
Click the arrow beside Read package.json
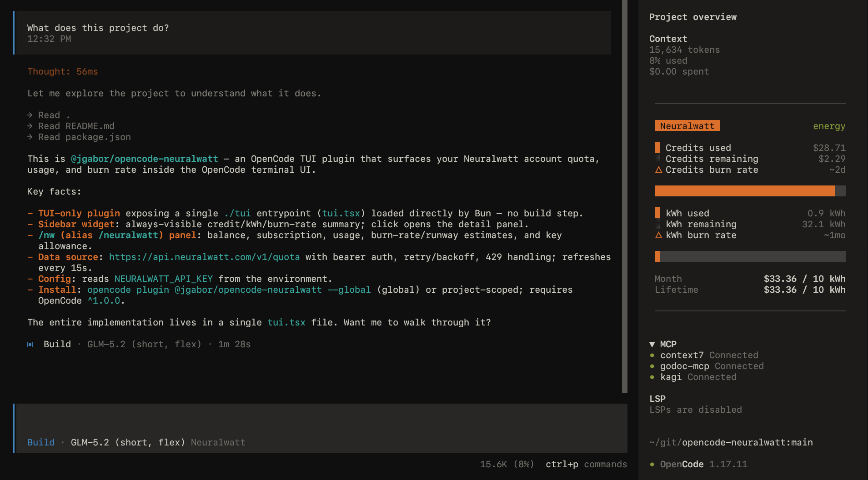tap(30, 137)
